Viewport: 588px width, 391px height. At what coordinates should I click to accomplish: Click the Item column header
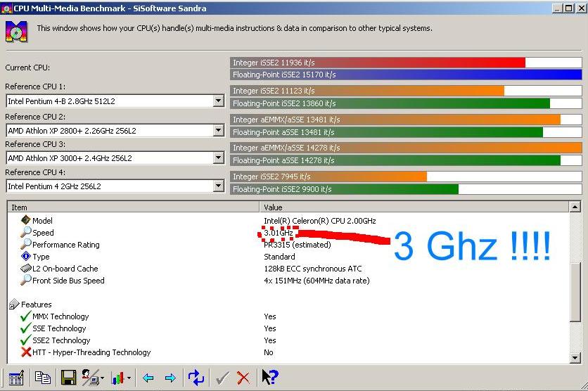(133, 207)
